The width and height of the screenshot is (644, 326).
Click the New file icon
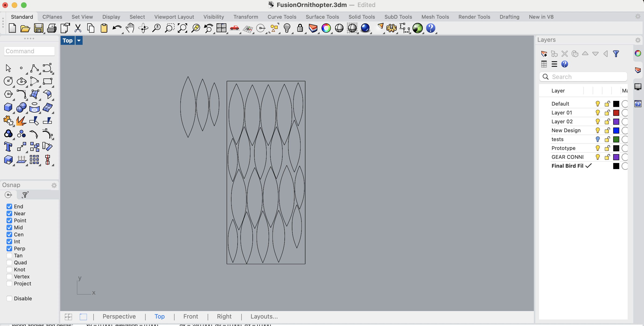click(x=12, y=28)
